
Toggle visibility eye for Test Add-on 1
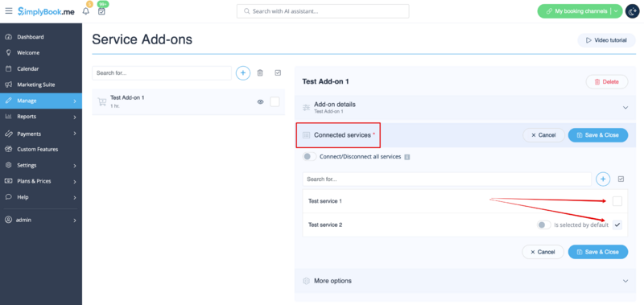(x=260, y=102)
